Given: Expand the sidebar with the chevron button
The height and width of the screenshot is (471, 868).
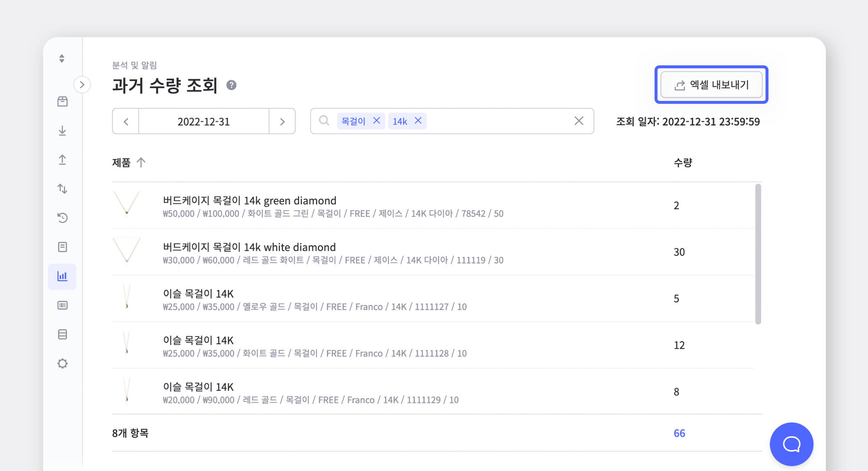Looking at the screenshot, I should [x=82, y=85].
